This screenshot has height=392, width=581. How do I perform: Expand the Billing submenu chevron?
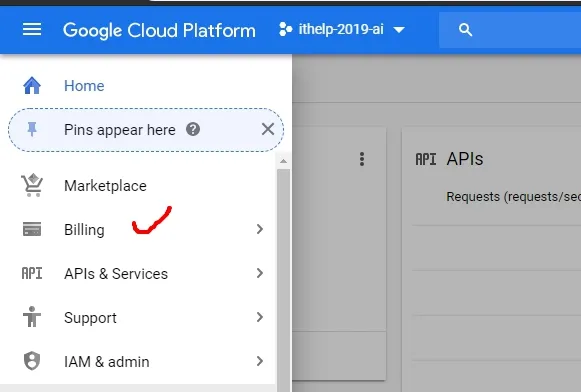point(260,229)
